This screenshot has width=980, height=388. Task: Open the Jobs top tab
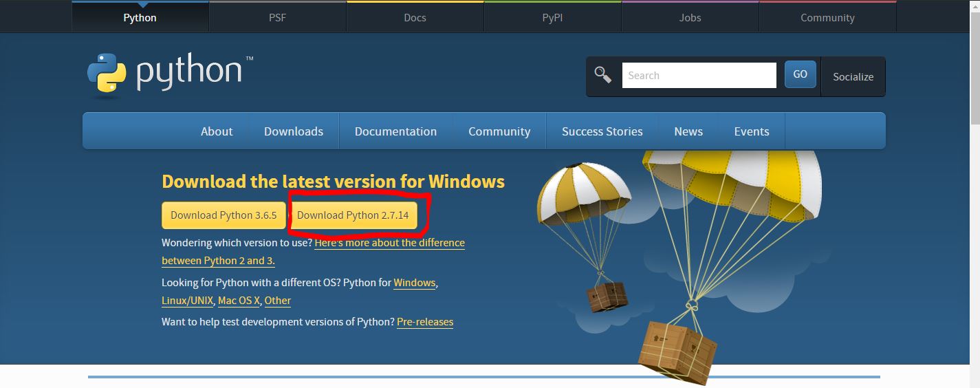pos(690,17)
